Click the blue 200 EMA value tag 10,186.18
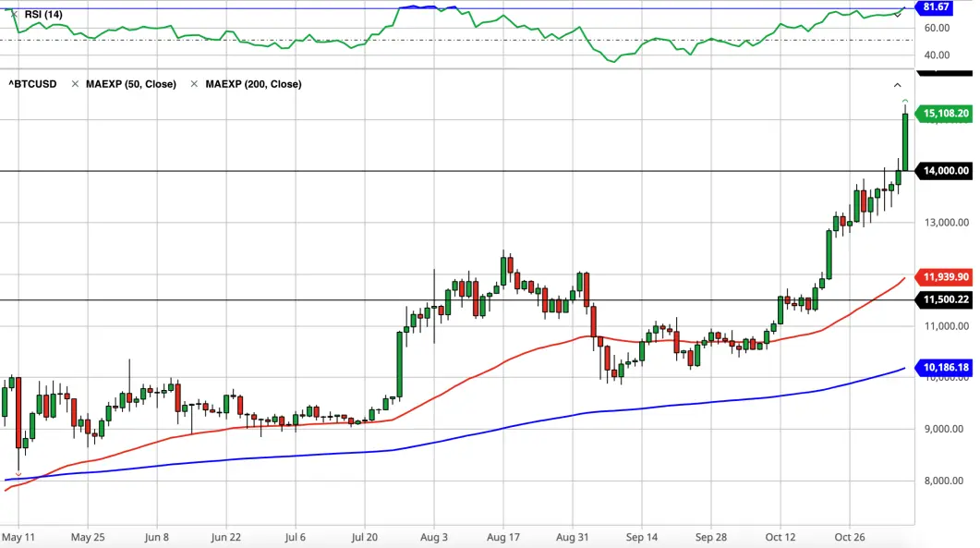Image resolution: width=980 pixels, height=548 pixels. point(944,367)
